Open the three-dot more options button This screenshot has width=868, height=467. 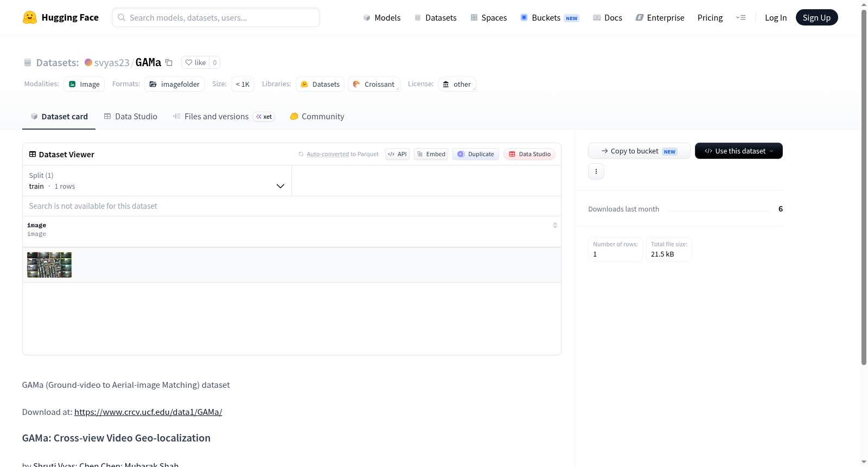[596, 171]
